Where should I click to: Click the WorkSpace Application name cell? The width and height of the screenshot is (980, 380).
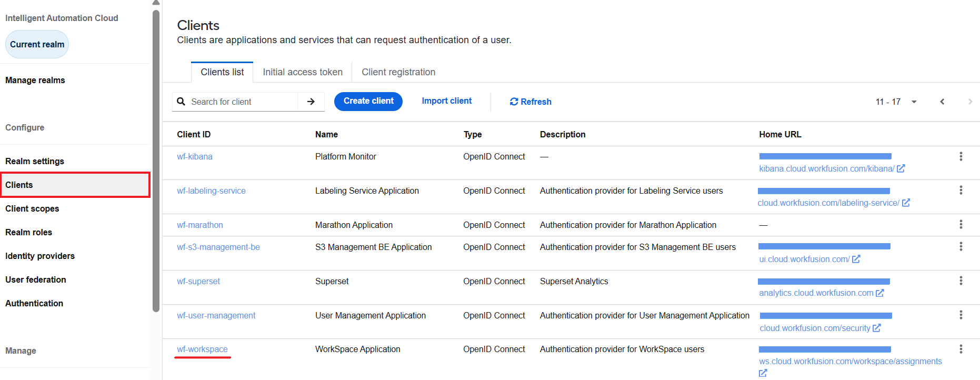[x=358, y=349]
